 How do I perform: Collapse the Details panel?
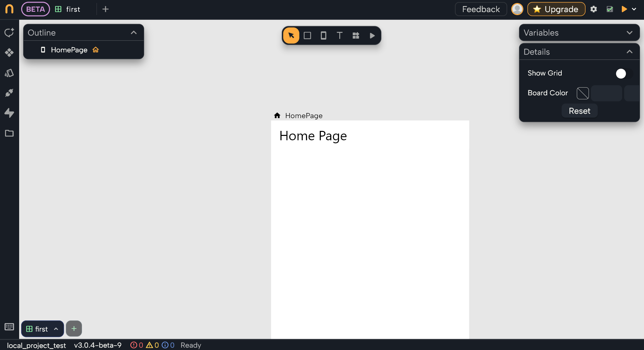(x=629, y=52)
